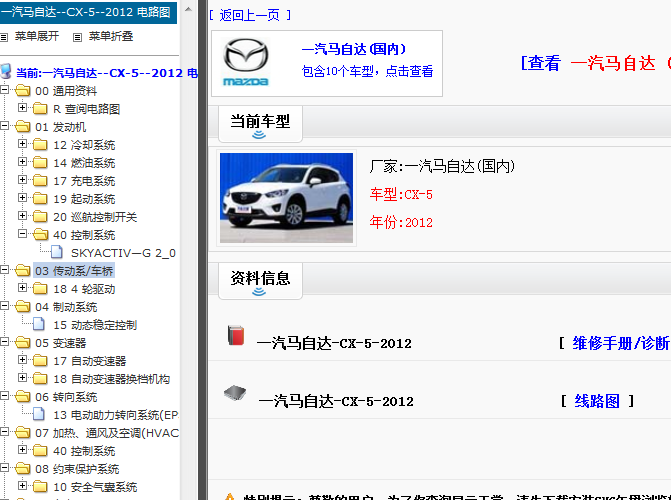
Task: Click 菜单折叠 to collapse all menus
Action: click(x=111, y=36)
